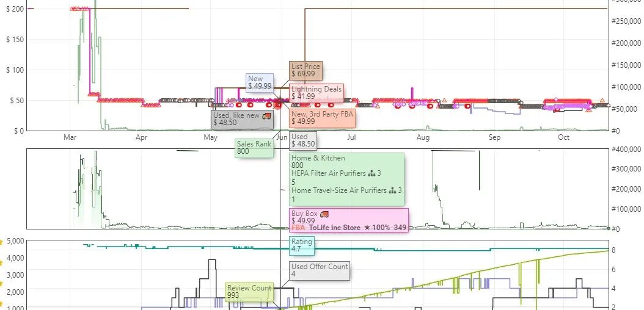Click the May label on time axis

click(211, 137)
